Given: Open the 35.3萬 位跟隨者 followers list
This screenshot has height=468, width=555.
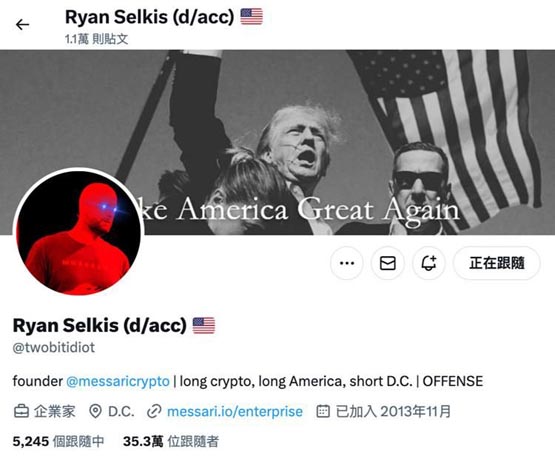Looking at the screenshot, I should (x=171, y=441).
